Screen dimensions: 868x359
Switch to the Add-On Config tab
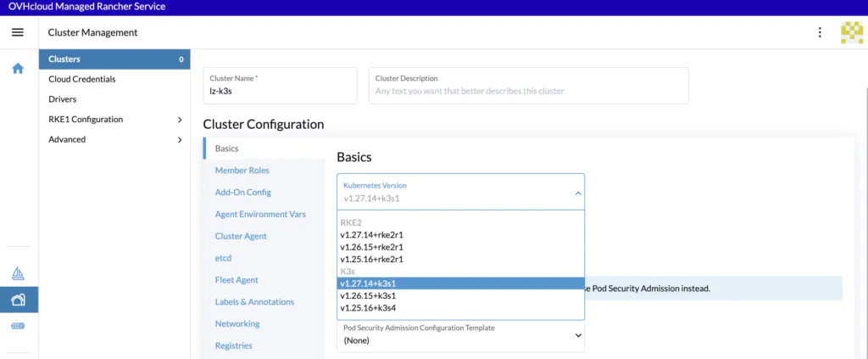[264, 193]
